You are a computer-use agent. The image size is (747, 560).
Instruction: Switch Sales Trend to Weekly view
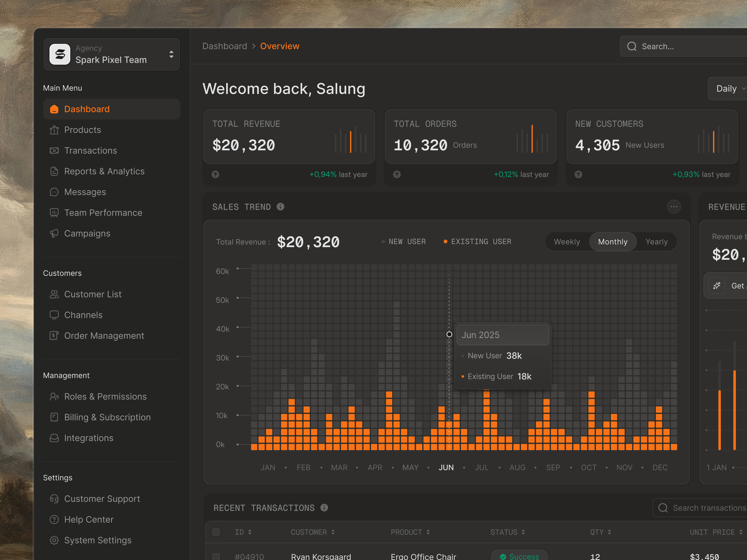point(567,241)
